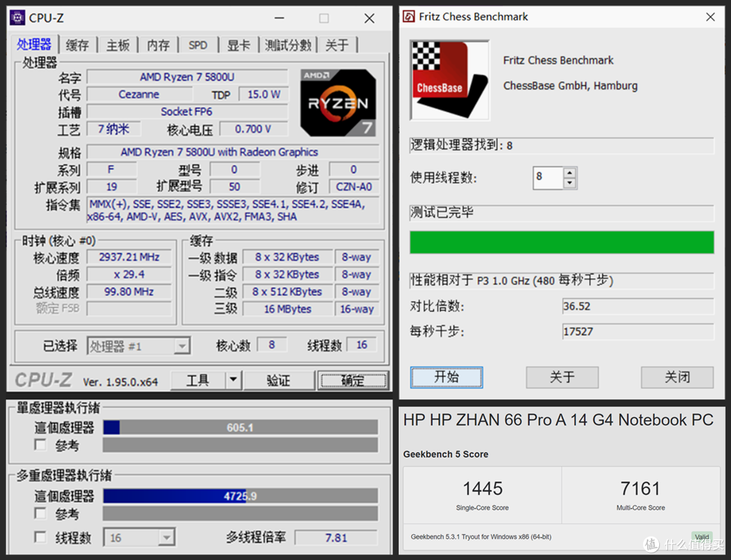Click the 对比倍数 value 36.52 field
This screenshot has width=731, height=560.
pos(638,306)
